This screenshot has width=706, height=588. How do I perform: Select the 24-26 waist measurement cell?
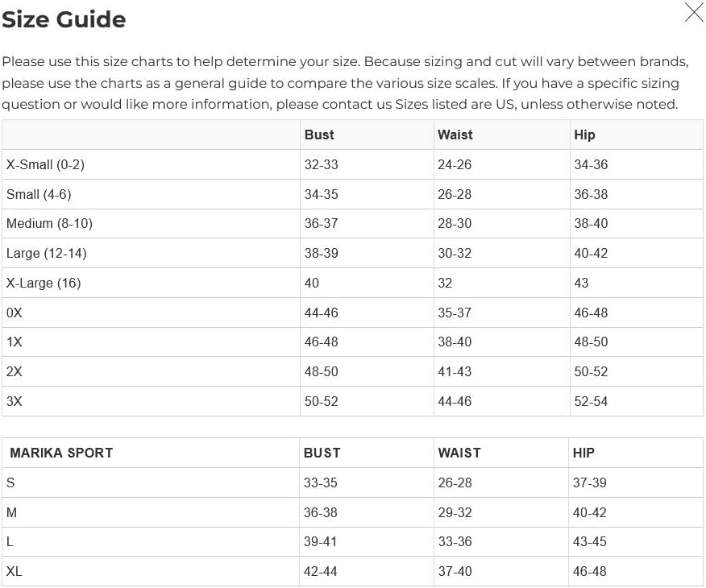pyautogui.click(x=455, y=164)
